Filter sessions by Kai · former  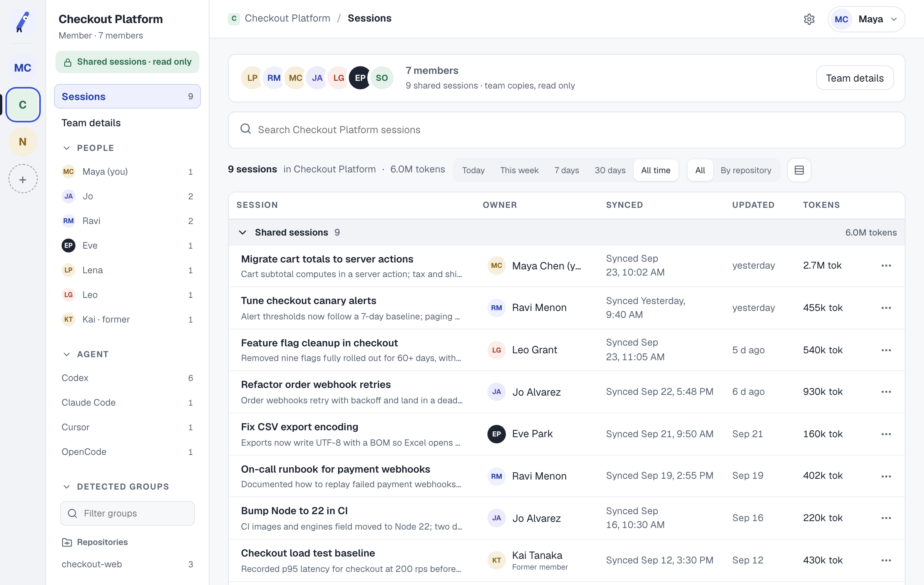pyautogui.click(x=127, y=319)
